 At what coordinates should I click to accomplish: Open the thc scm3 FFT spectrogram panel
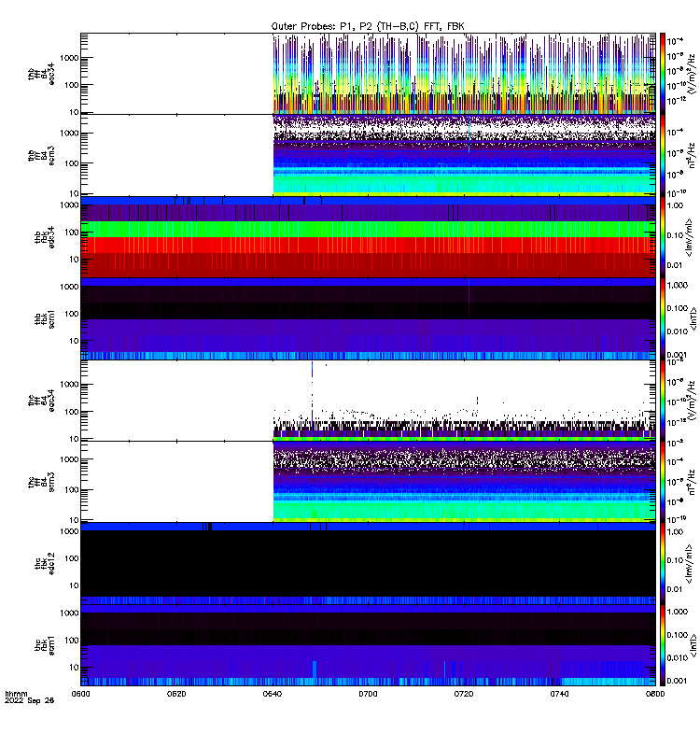[x=368, y=482]
